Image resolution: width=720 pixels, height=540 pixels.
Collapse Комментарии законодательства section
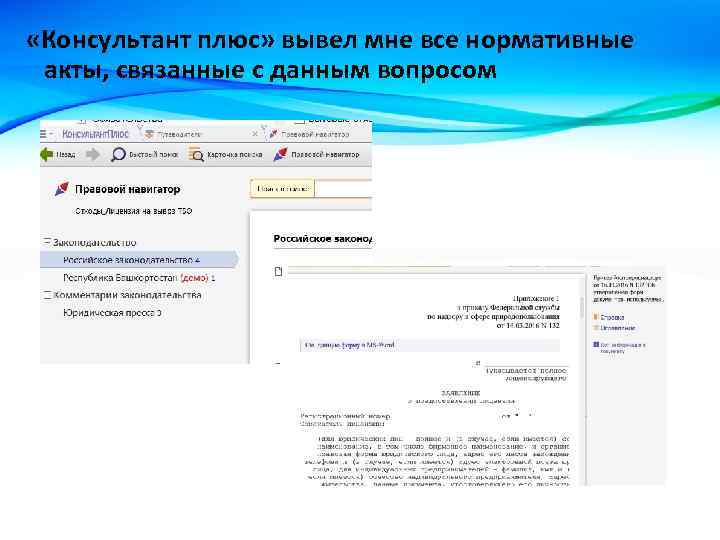point(47,295)
